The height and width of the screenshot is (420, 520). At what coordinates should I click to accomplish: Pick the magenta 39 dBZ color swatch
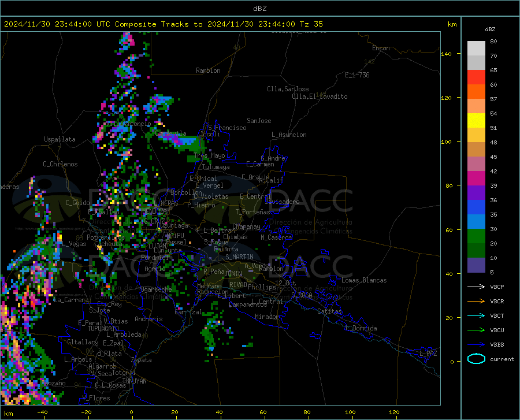(x=476, y=179)
